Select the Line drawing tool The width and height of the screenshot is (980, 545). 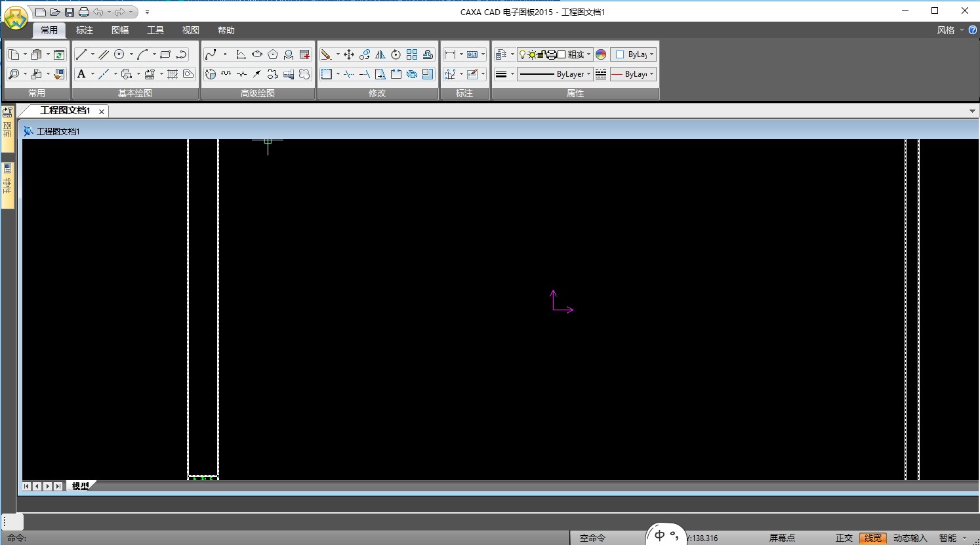click(x=81, y=54)
